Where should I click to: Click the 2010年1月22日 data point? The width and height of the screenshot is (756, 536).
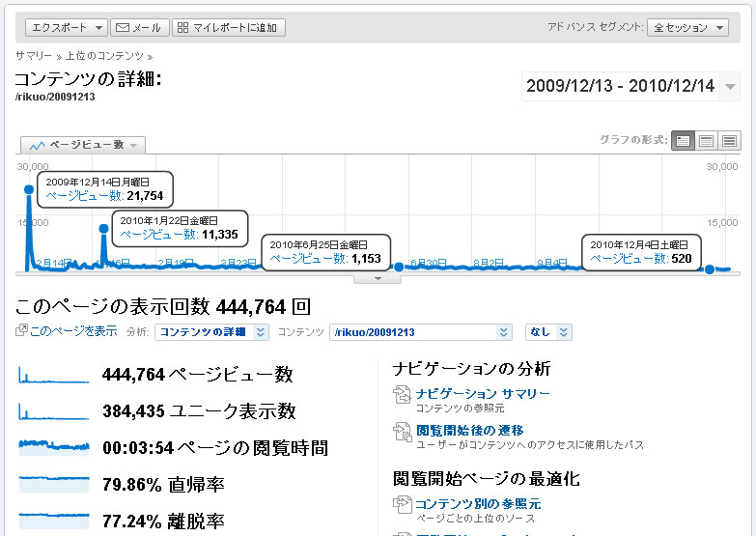click(103, 228)
